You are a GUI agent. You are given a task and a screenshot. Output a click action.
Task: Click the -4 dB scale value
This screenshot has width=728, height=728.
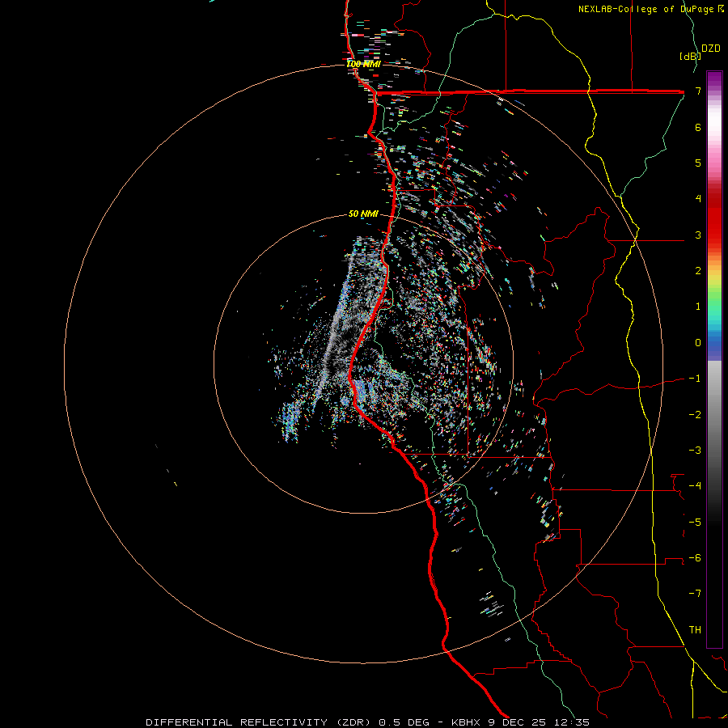[x=695, y=486]
